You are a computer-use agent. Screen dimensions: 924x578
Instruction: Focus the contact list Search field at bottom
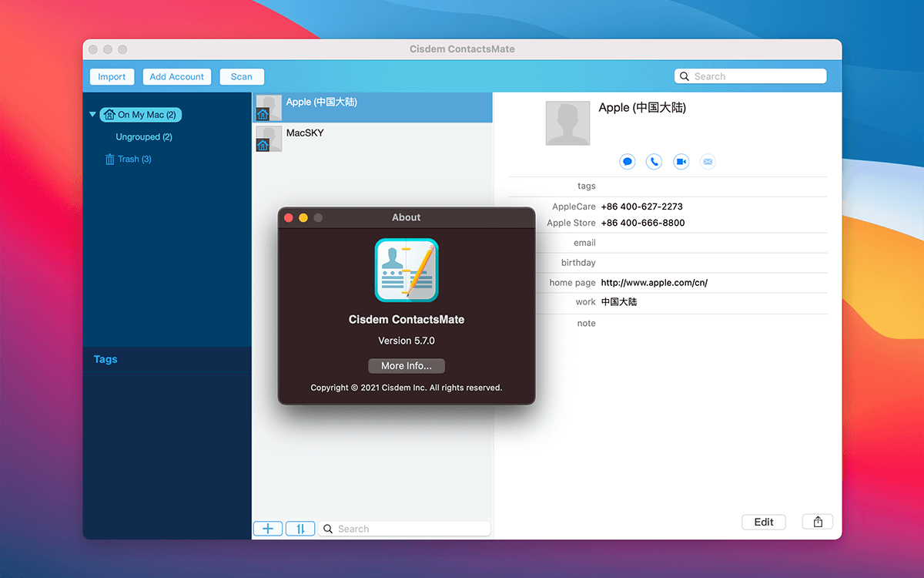pyautogui.click(x=404, y=529)
